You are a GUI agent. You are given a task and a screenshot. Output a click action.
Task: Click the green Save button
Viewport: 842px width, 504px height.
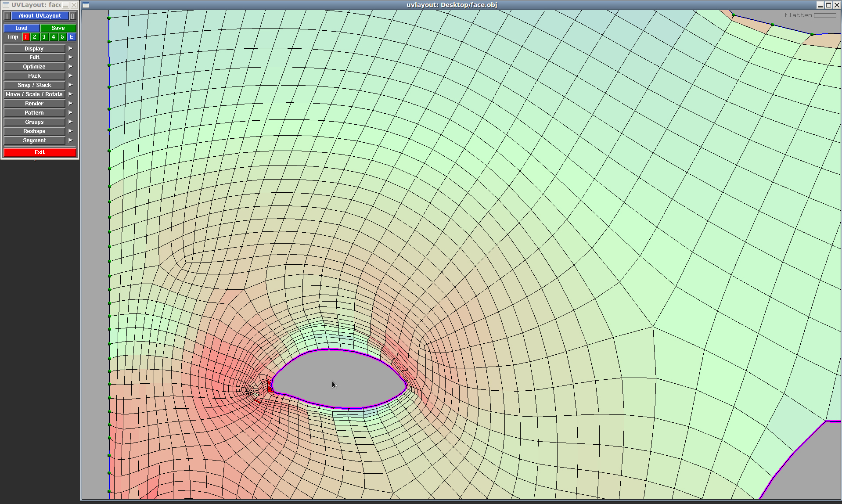(x=58, y=28)
